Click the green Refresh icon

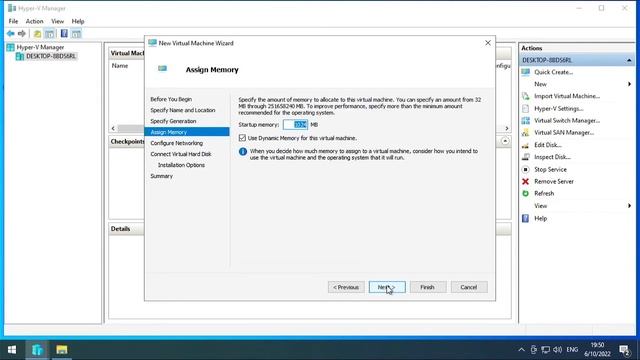[526, 193]
